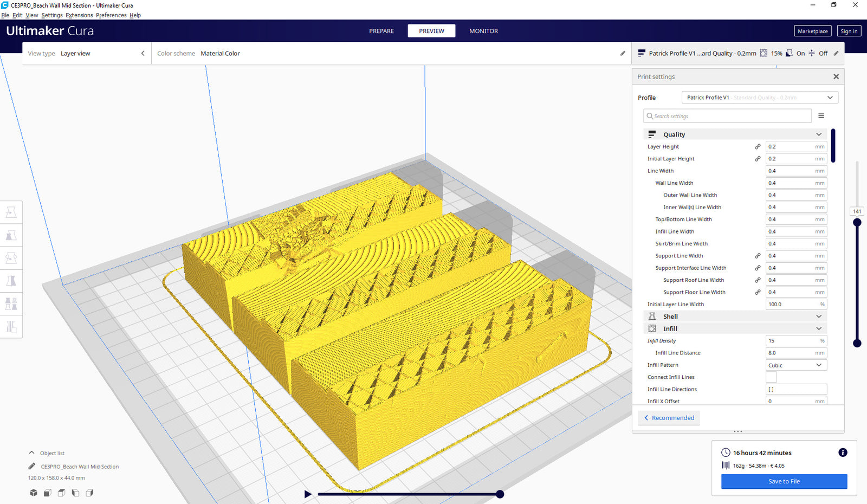Click the simulation path slider handle
Screen dimensions: 867x504
500,494
